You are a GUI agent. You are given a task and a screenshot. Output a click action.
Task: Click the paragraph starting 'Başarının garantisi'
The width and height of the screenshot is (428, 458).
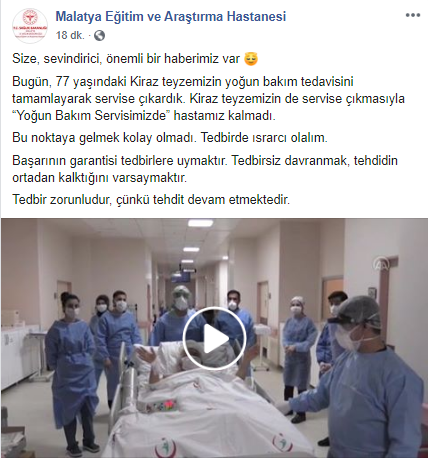click(x=205, y=169)
